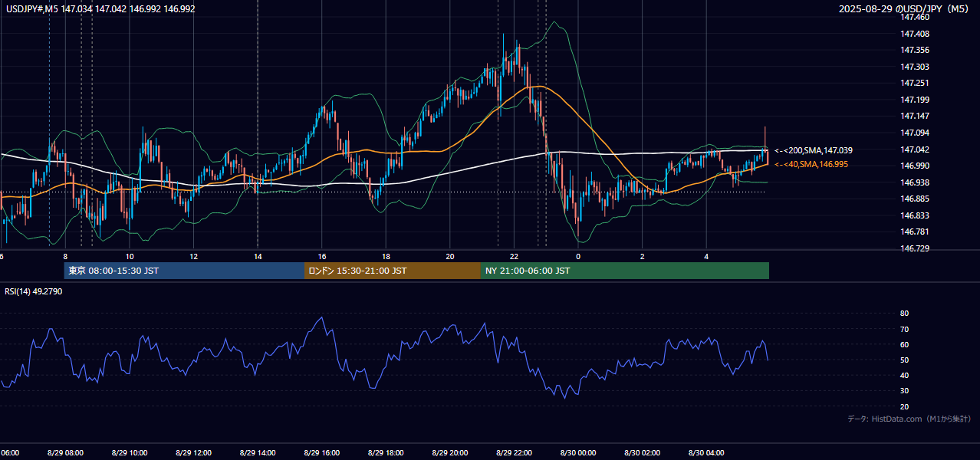Click the <-<200,SMA,147.039 label

[x=814, y=151]
